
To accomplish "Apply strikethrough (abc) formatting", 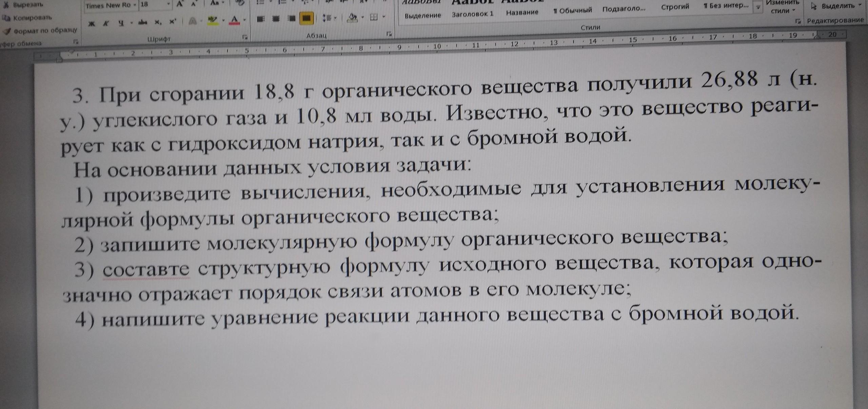I will (142, 22).
